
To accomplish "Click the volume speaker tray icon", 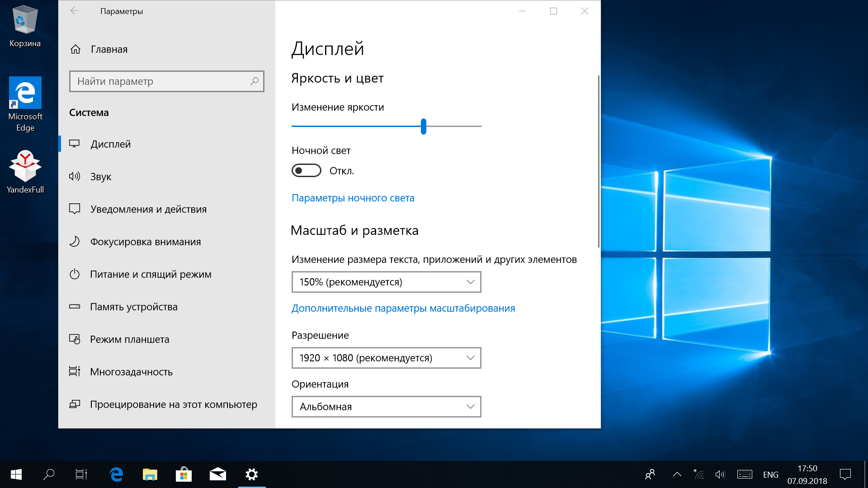I will [x=720, y=474].
